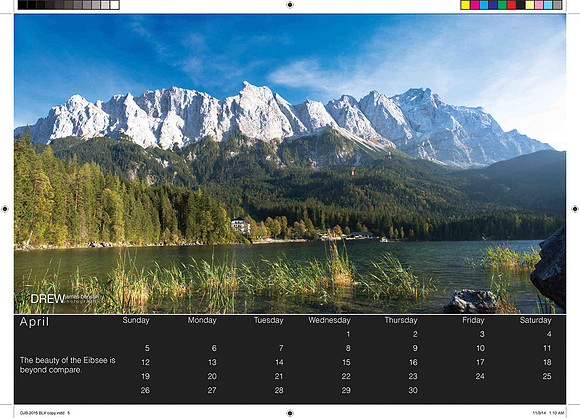Select date 8 under Wednesday
Viewport: 580px width, 418px height.
tap(348, 348)
